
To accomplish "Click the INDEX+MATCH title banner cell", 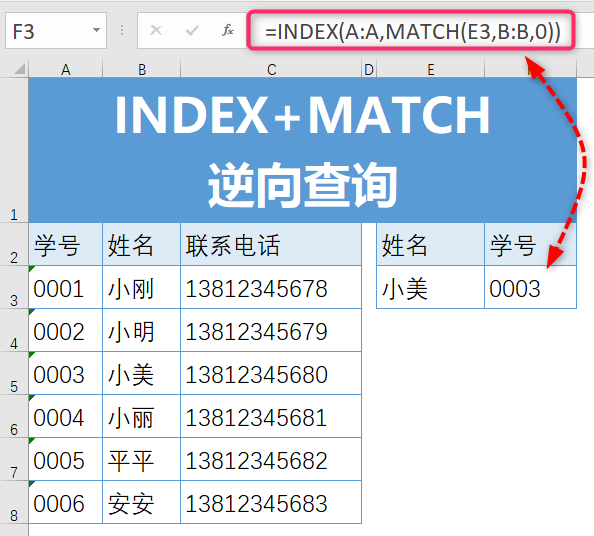I will coord(303,150).
